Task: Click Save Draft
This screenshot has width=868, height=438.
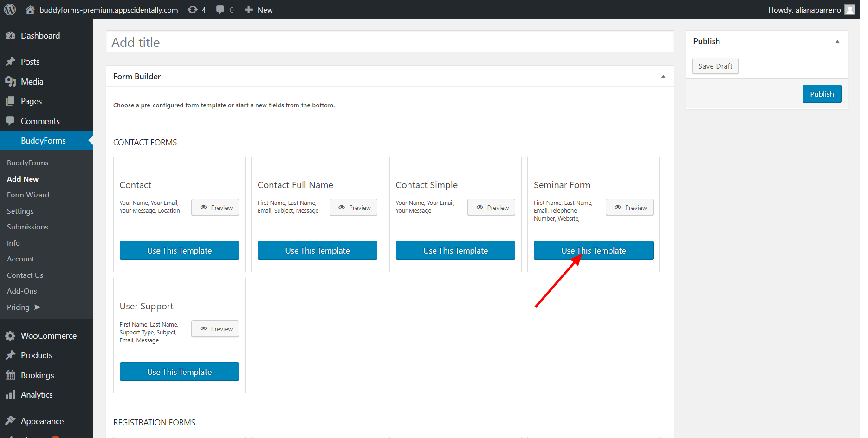Action: pos(715,66)
